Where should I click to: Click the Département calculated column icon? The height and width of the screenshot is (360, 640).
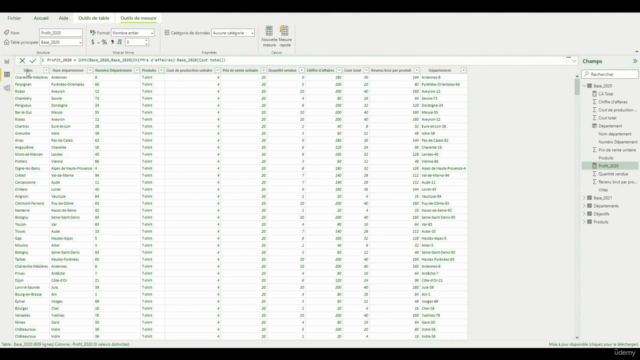[x=594, y=126]
